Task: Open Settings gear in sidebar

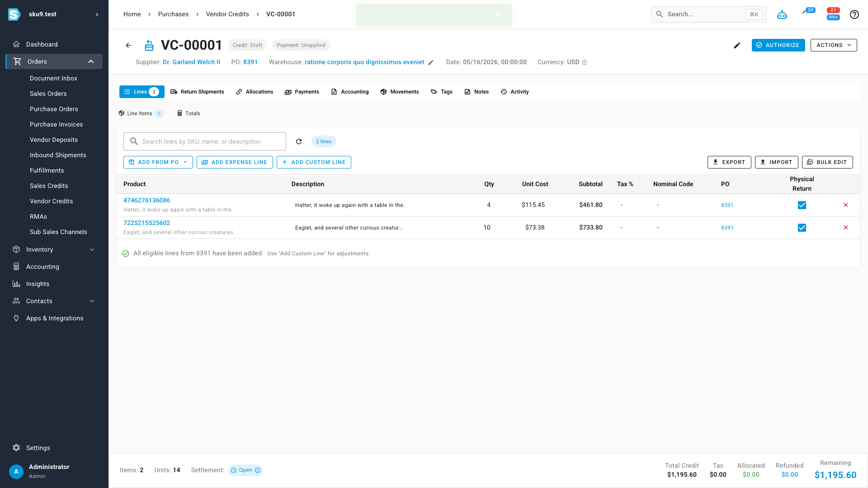Action: [16, 448]
